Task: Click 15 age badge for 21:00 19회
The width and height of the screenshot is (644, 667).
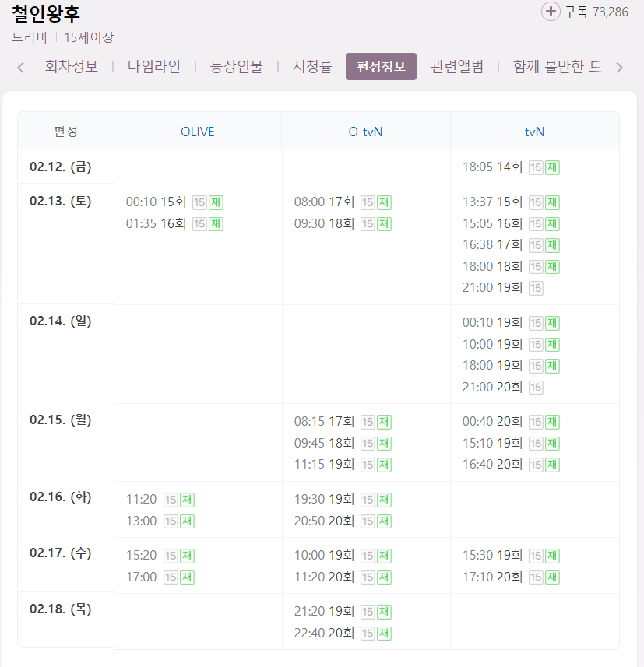Action: click(x=536, y=288)
